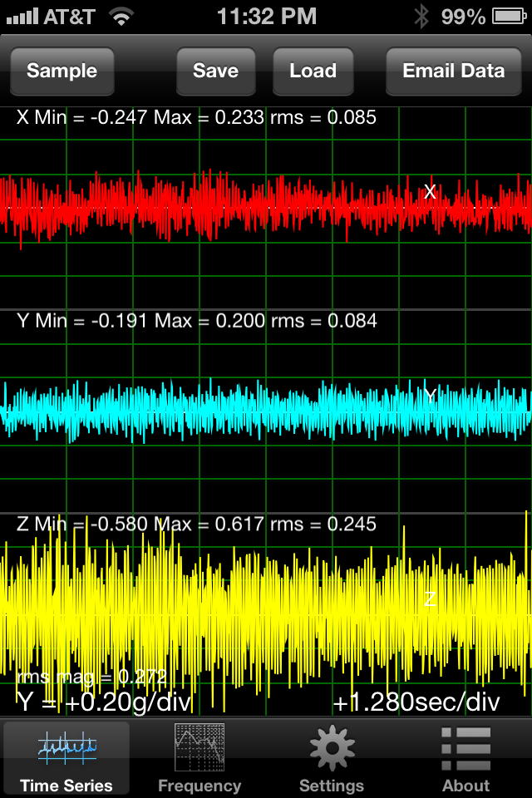The height and width of the screenshot is (798, 532).
Task: Tap the Email Data button
Action: (x=453, y=71)
